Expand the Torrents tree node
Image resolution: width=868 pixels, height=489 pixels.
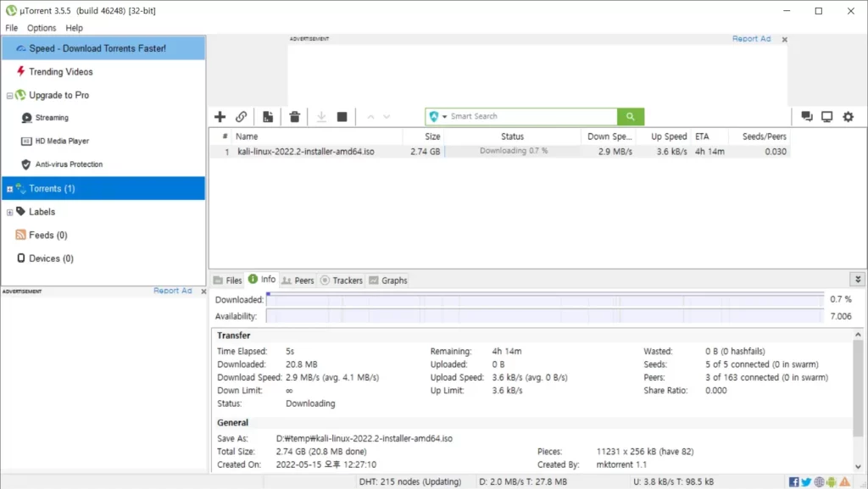(x=9, y=189)
